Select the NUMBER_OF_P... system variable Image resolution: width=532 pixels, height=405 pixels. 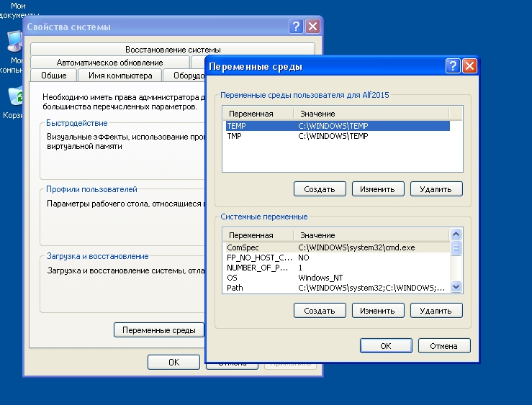pos(337,268)
